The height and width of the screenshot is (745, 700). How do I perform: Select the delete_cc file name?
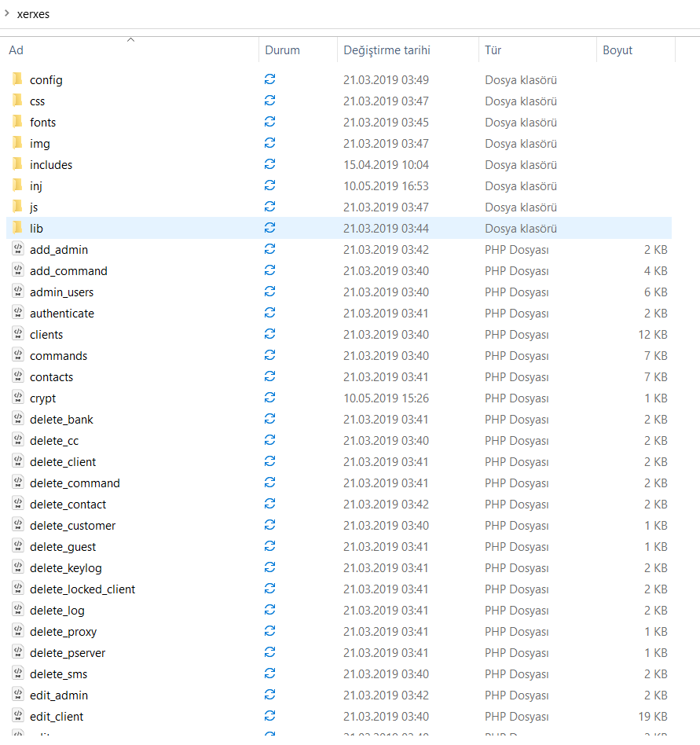[54, 441]
